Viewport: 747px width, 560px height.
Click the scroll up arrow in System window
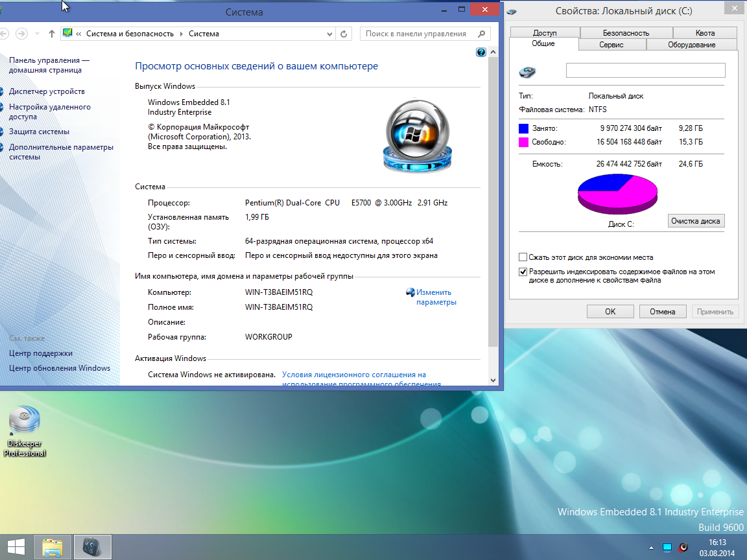493,52
